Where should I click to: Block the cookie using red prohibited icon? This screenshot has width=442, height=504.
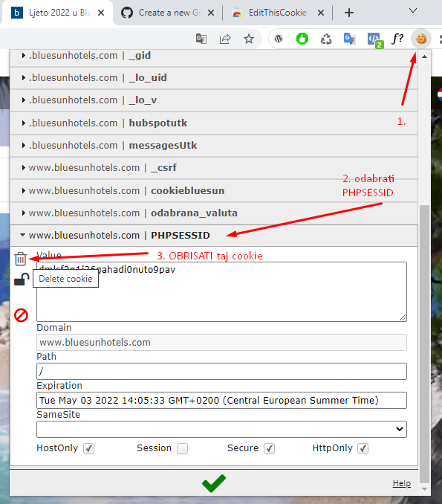point(22,315)
